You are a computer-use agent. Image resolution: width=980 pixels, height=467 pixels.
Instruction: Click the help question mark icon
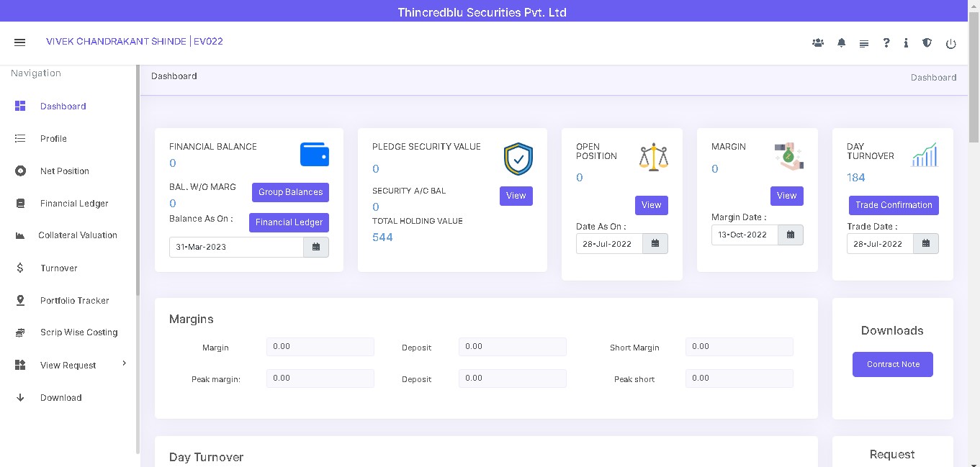click(886, 43)
